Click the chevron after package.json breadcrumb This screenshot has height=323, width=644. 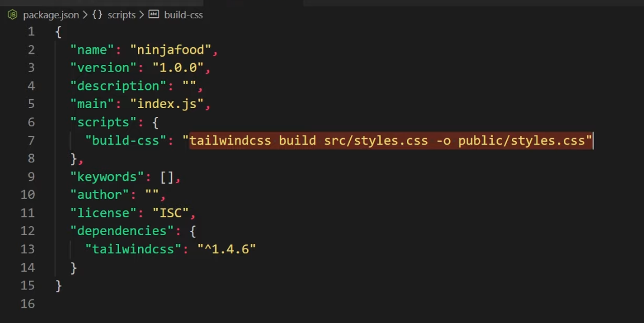click(85, 15)
